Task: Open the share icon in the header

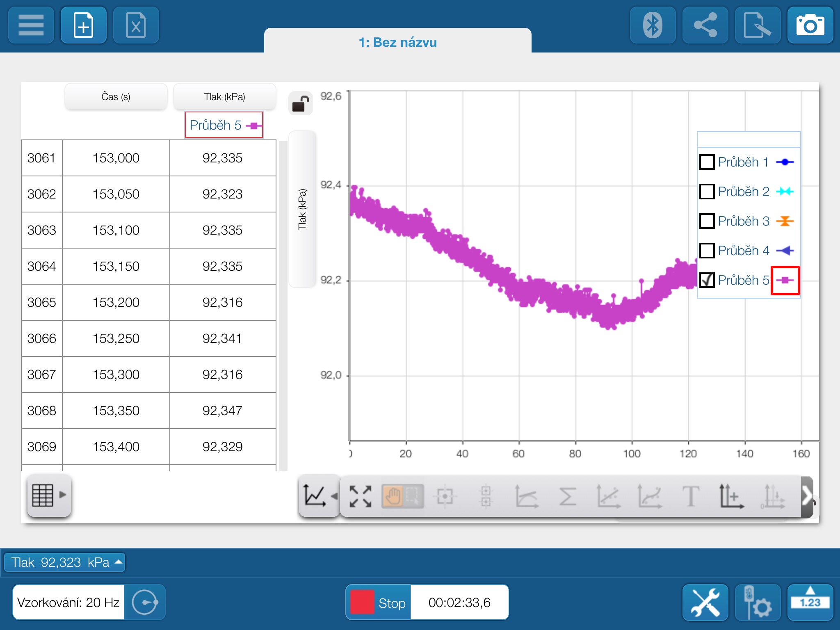Action: (x=705, y=25)
